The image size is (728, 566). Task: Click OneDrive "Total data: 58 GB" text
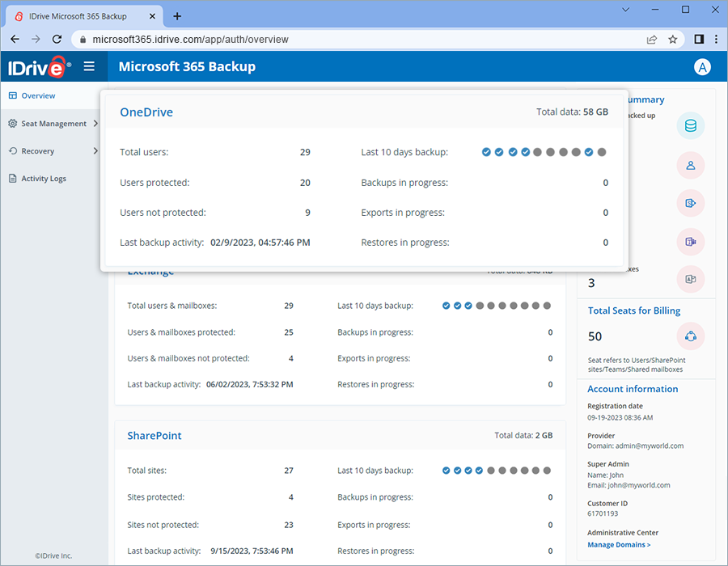pyautogui.click(x=572, y=112)
